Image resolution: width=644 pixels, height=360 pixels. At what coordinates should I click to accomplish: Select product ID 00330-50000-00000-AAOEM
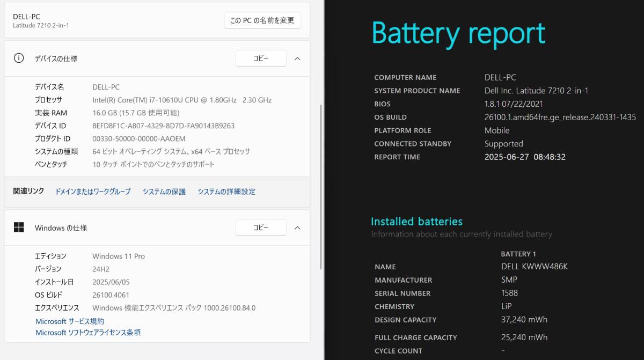pyautogui.click(x=139, y=139)
